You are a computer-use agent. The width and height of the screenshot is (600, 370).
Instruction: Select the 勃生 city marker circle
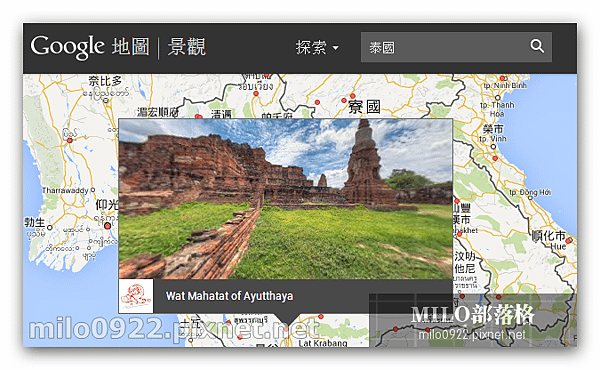click(x=49, y=227)
